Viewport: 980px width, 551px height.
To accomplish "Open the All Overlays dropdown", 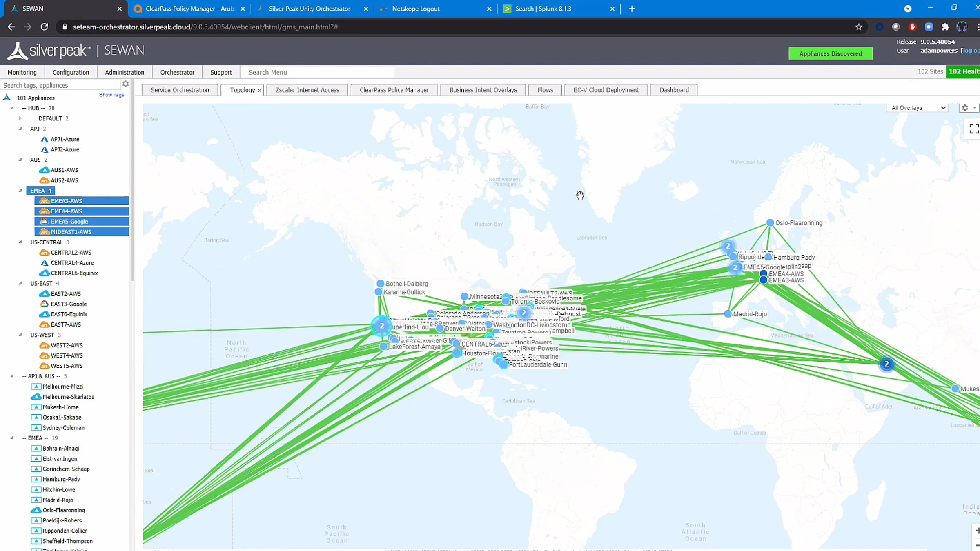I will coord(918,108).
